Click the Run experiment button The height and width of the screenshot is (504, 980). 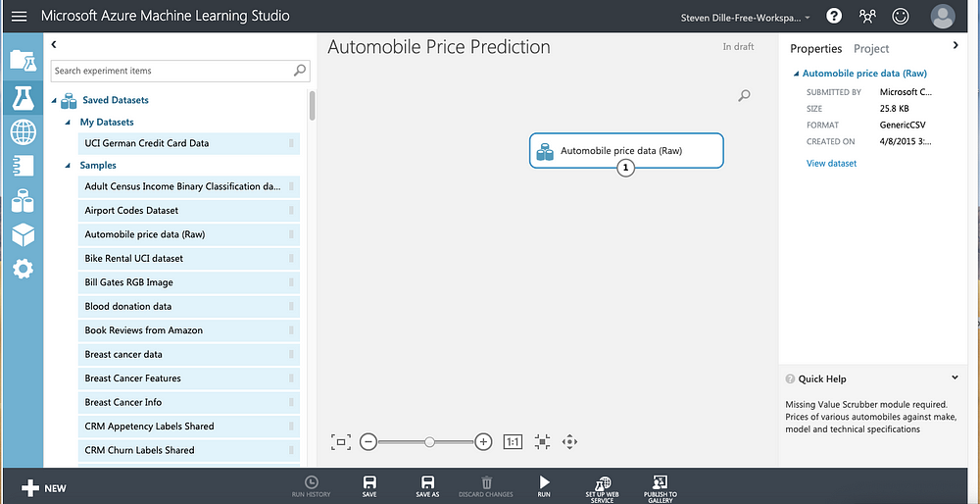(x=544, y=486)
